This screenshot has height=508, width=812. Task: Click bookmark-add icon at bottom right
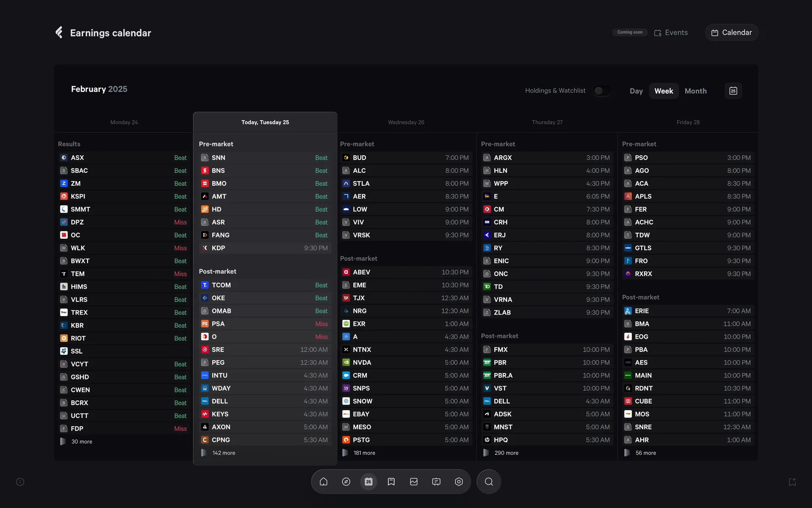click(792, 482)
